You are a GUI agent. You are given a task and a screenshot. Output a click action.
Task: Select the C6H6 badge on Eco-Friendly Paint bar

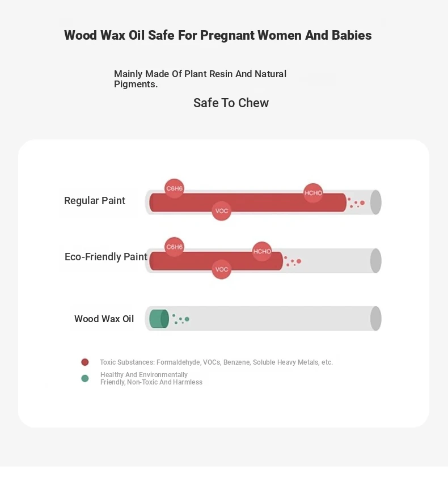tap(174, 247)
